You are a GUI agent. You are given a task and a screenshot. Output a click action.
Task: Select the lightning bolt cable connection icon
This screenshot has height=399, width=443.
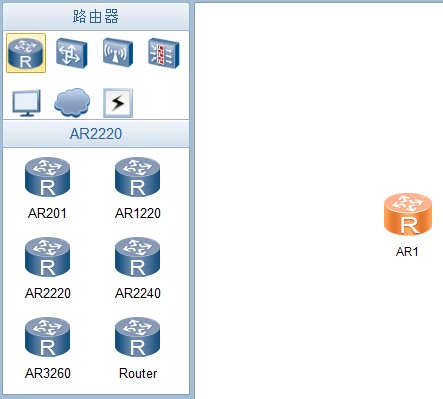[118, 103]
